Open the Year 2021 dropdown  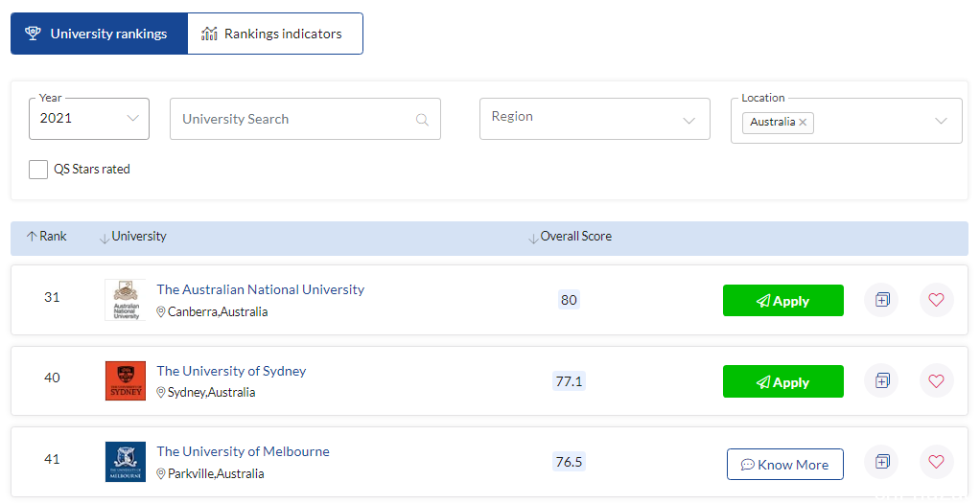[89, 119]
